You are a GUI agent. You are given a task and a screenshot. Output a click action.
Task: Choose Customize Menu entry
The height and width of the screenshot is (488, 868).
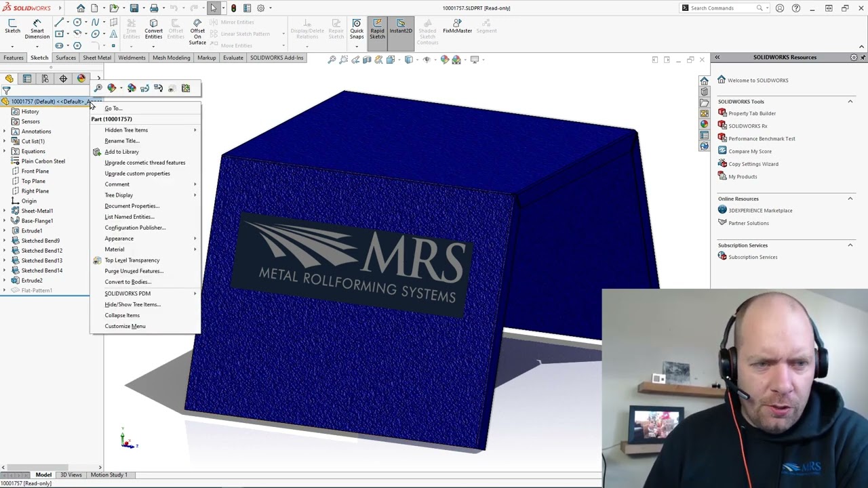145,326
